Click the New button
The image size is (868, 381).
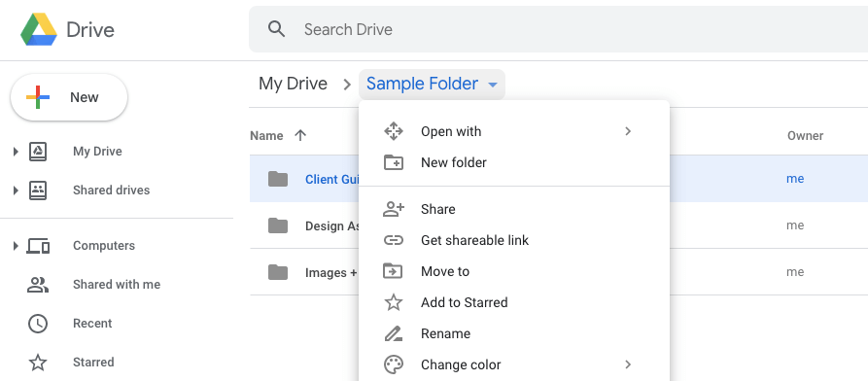(69, 97)
